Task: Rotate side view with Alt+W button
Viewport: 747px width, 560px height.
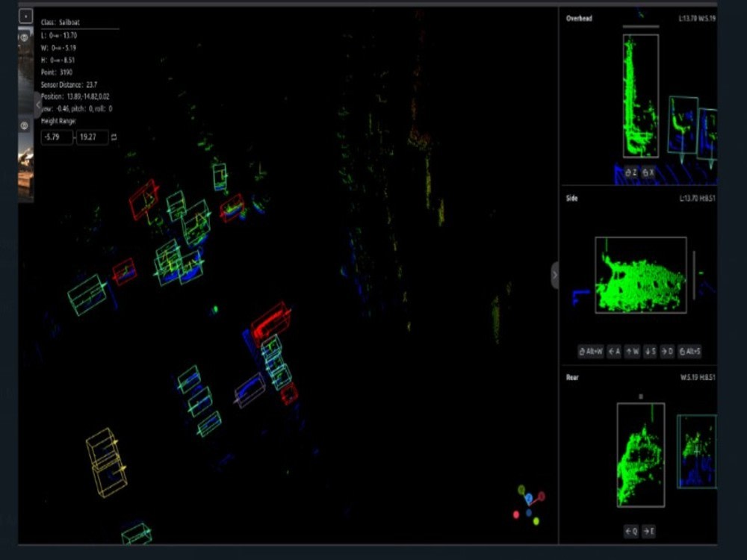Action: click(591, 352)
